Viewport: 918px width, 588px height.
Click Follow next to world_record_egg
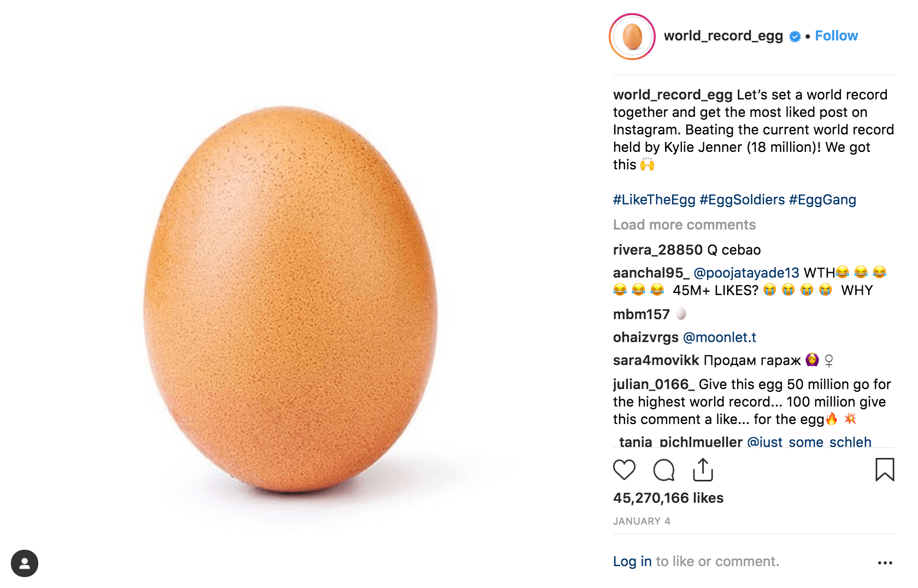837,36
